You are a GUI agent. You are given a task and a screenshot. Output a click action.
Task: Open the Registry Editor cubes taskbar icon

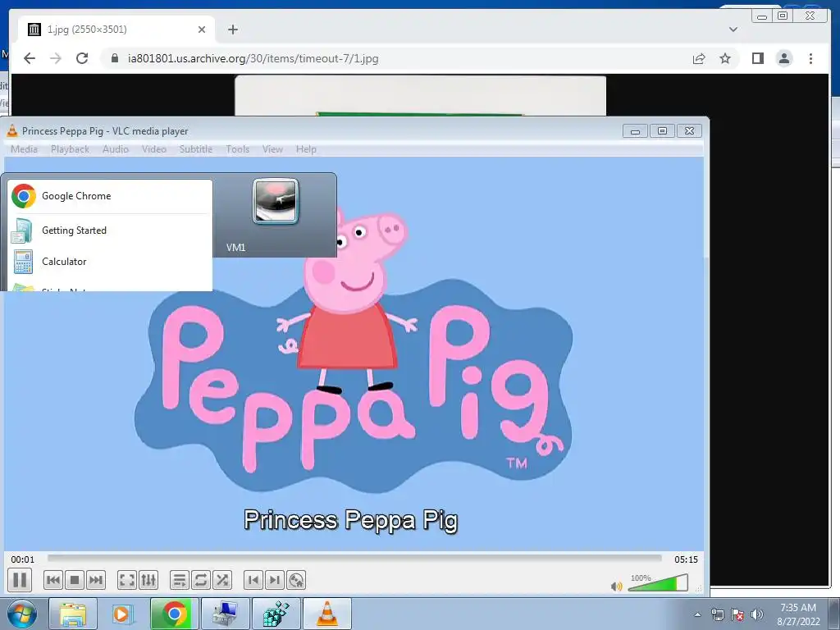276,614
